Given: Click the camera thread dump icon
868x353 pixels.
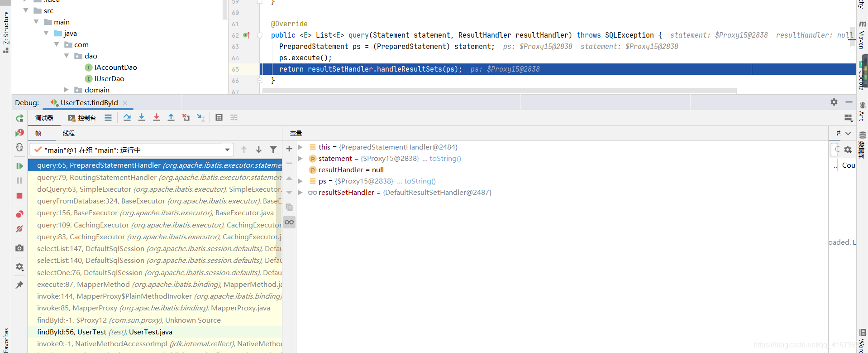Looking at the screenshot, I should pyautogui.click(x=19, y=248).
